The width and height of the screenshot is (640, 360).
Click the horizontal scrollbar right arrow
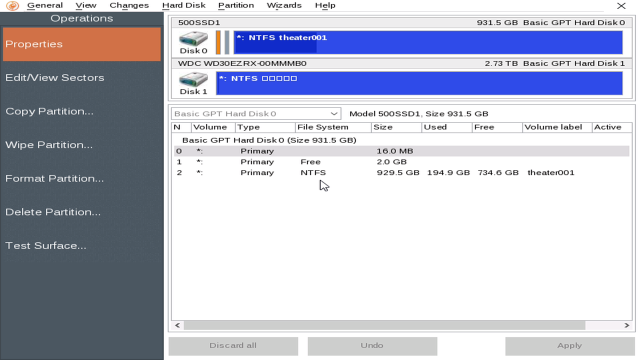click(x=627, y=325)
